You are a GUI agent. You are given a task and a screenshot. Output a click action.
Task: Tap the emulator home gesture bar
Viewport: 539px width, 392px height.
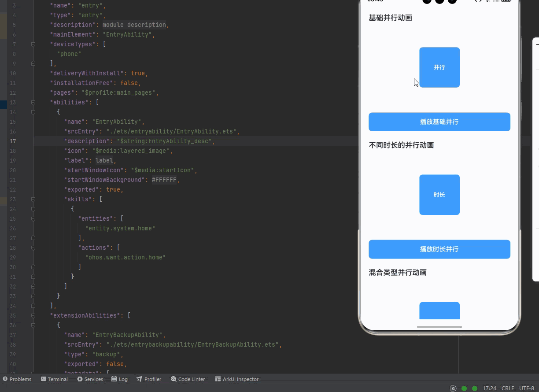(439, 327)
